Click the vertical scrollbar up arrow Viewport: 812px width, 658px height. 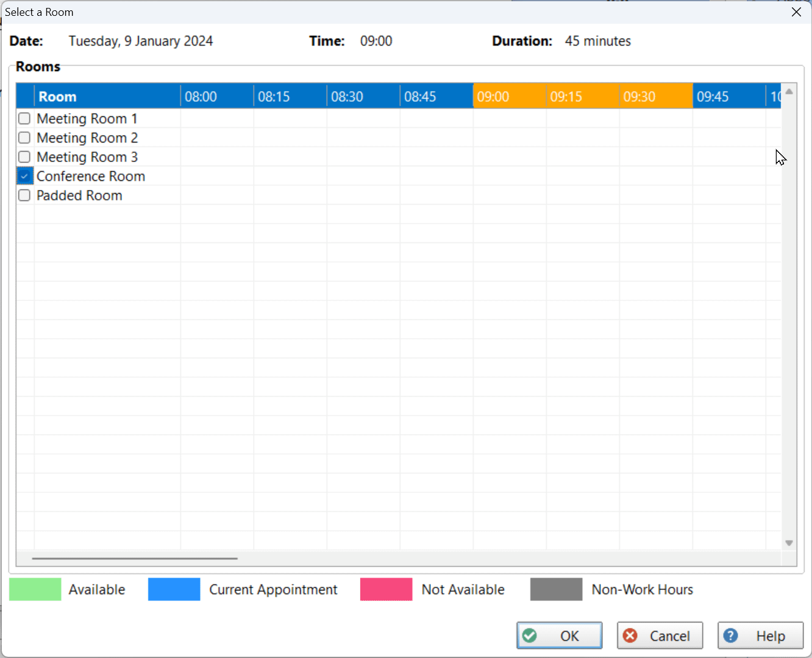(x=789, y=91)
